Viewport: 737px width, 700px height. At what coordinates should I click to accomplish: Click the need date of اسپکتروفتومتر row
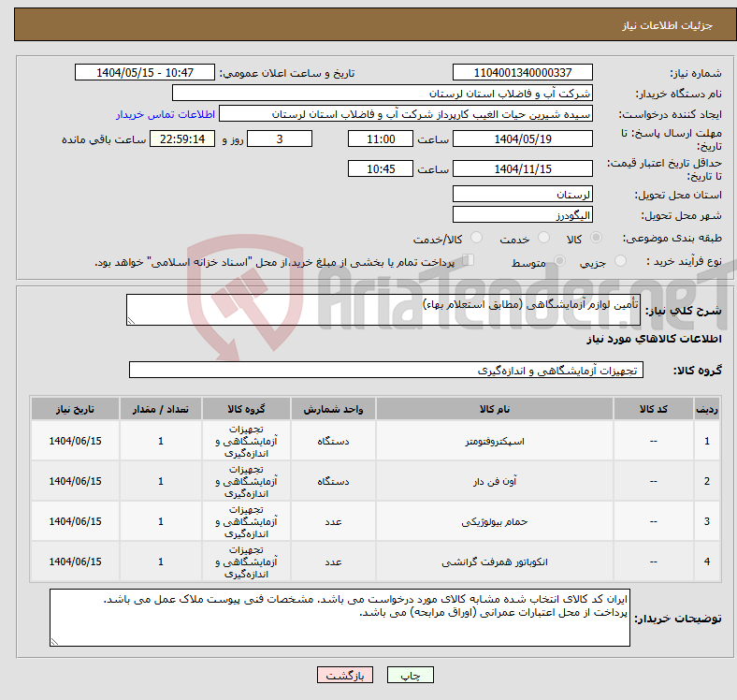tap(75, 441)
